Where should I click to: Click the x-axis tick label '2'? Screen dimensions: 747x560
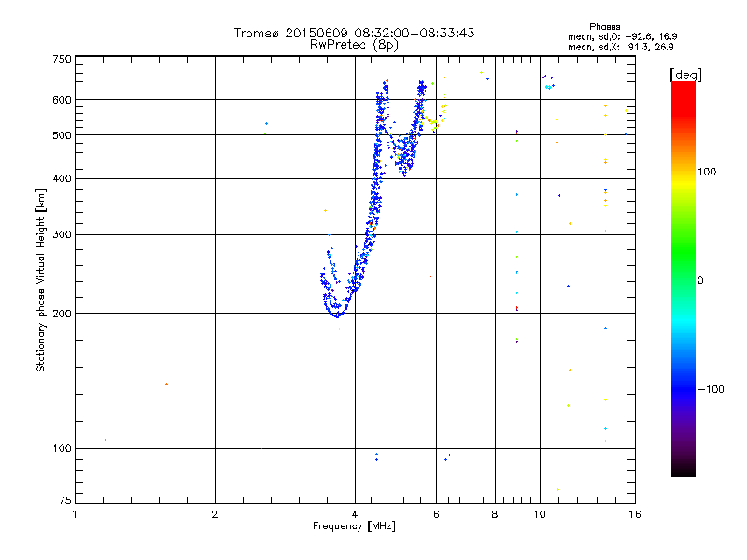(x=215, y=514)
